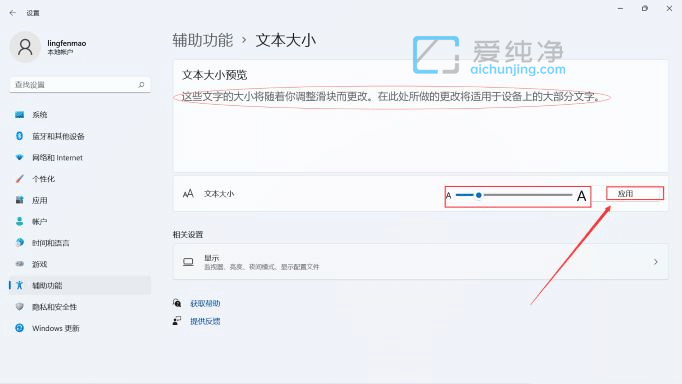Close the Settings window
This screenshot has width=682, height=384.
(x=669, y=8)
